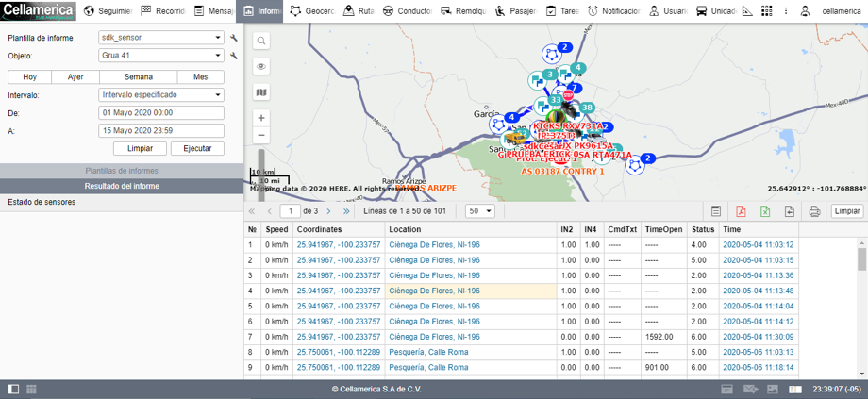Export the report to Excel
This screenshot has width=868, height=399.
pos(765,211)
